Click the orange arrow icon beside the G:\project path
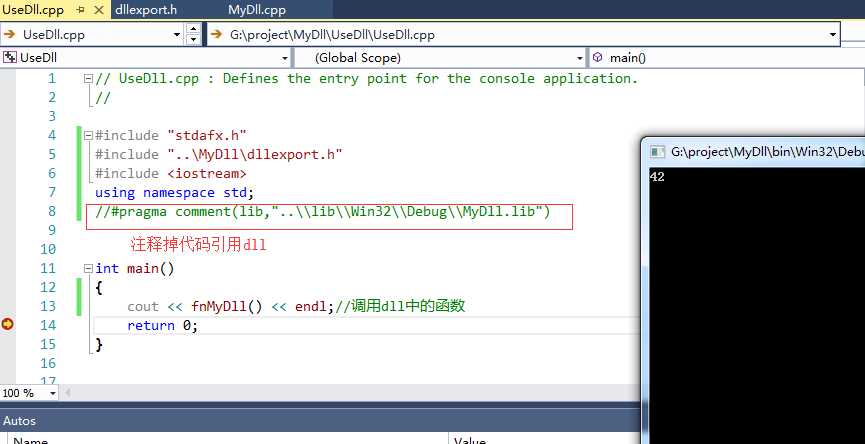The height and width of the screenshot is (444, 865). point(215,35)
